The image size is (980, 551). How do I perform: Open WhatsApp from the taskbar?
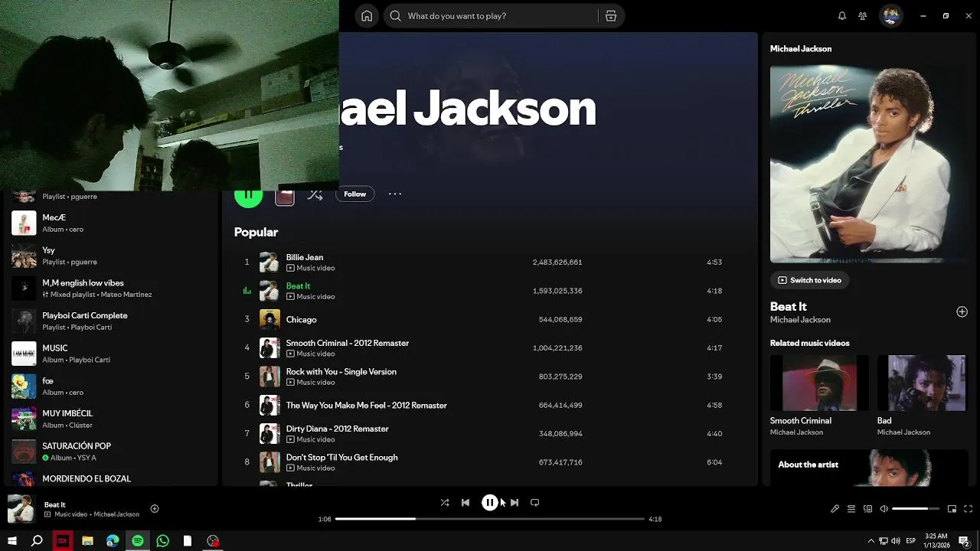(x=162, y=541)
